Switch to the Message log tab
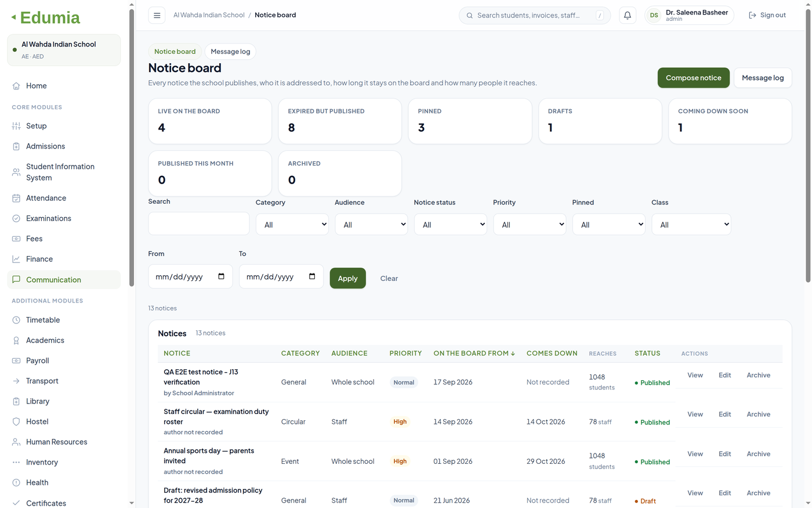This screenshot has width=812, height=508. point(230,52)
